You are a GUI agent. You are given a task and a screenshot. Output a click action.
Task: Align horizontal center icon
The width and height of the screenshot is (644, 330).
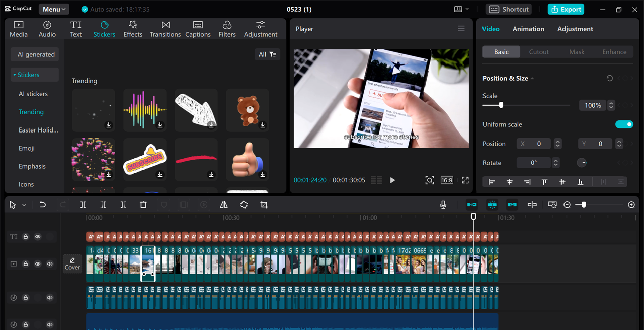click(510, 182)
